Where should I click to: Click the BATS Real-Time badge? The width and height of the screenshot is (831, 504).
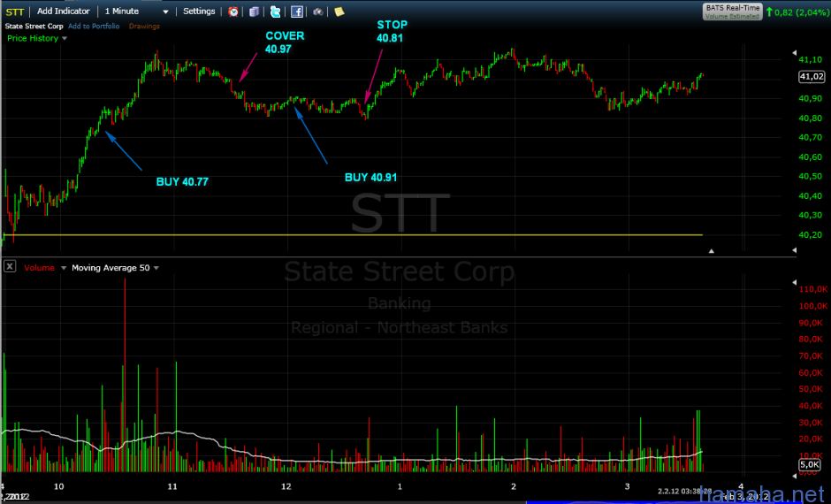(x=732, y=11)
